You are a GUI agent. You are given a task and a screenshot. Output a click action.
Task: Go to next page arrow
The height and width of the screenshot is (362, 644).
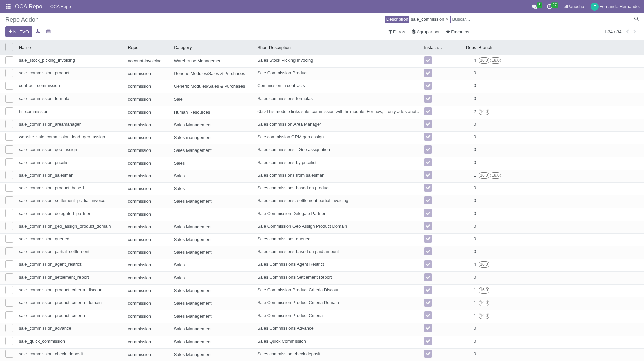pyautogui.click(x=635, y=32)
